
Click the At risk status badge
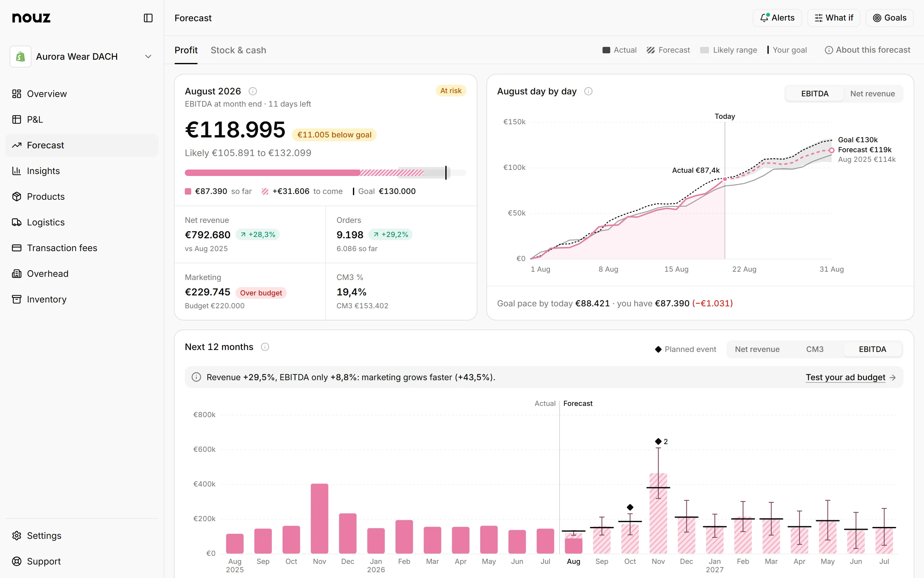click(451, 91)
